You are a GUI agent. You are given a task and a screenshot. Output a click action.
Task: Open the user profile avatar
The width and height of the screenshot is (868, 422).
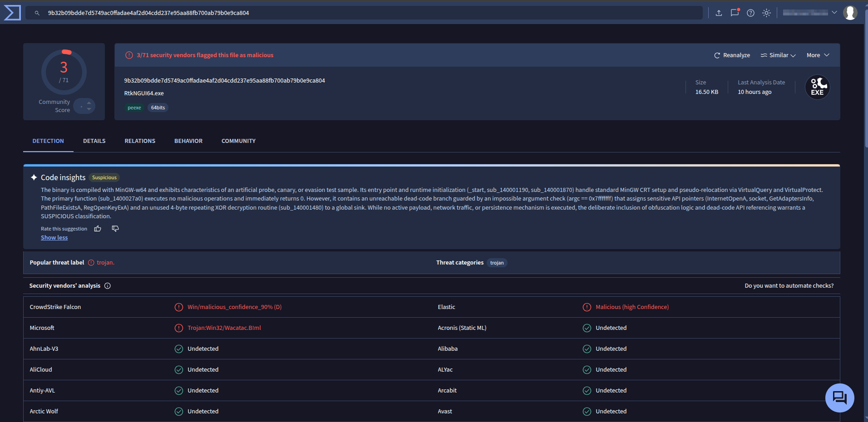[x=850, y=13]
